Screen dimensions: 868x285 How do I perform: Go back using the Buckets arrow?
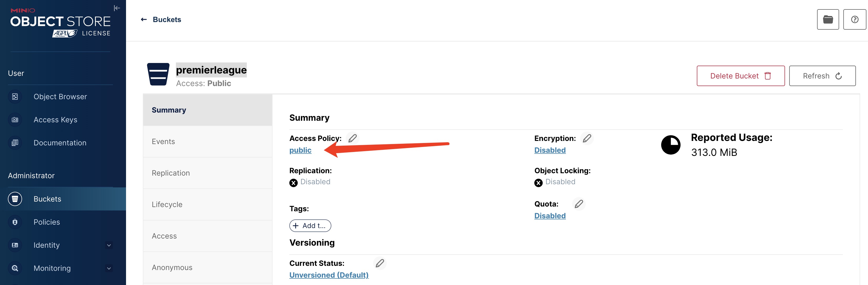click(x=144, y=19)
